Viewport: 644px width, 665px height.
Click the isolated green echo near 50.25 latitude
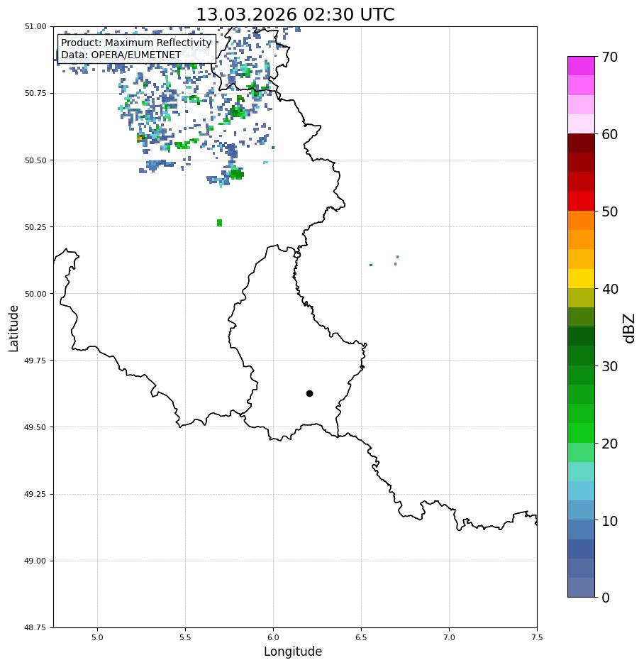click(x=219, y=223)
